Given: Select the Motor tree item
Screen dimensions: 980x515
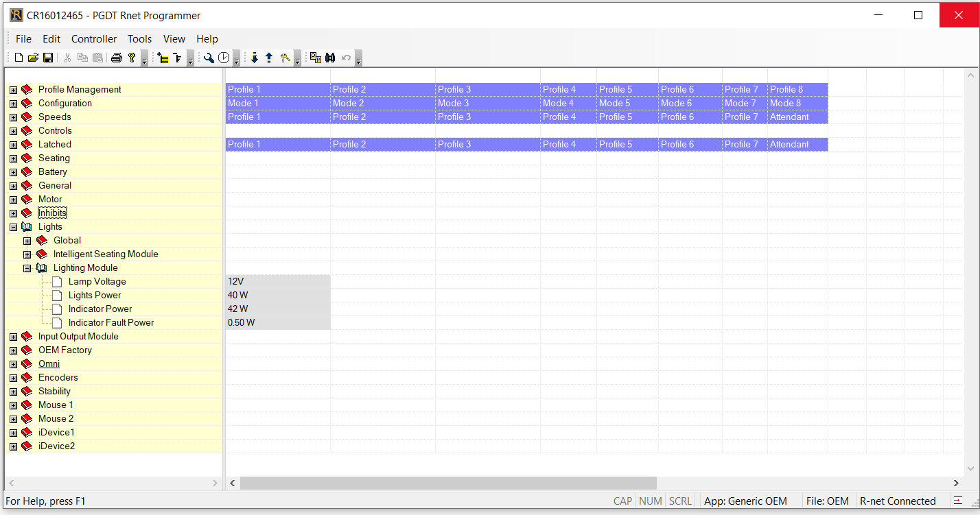Looking at the screenshot, I should (x=50, y=200).
